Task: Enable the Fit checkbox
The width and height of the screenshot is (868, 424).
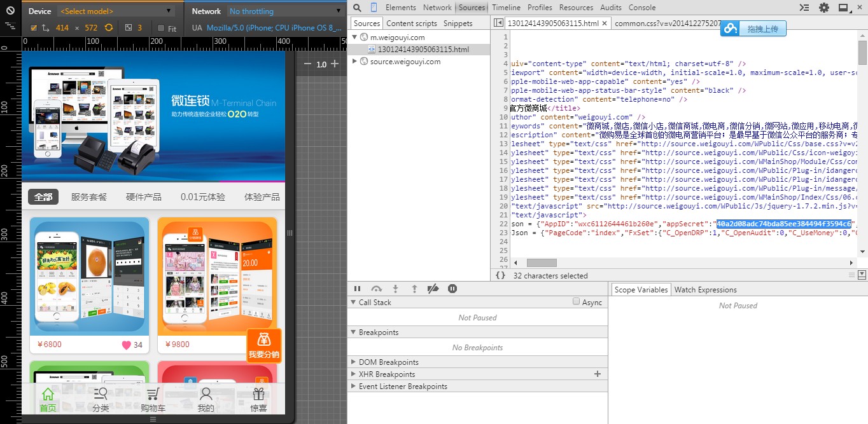Action: pos(160,28)
